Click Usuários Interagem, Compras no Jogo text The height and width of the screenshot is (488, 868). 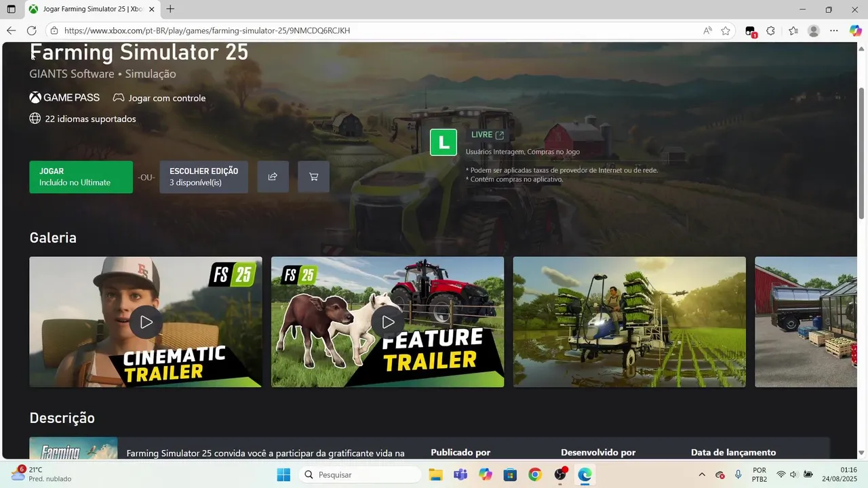coord(523,152)
